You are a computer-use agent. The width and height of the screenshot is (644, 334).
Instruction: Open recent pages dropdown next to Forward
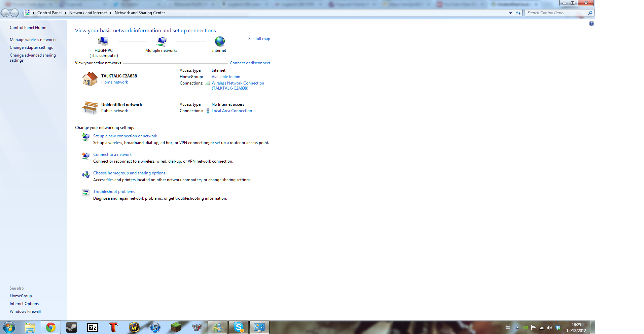21,13
